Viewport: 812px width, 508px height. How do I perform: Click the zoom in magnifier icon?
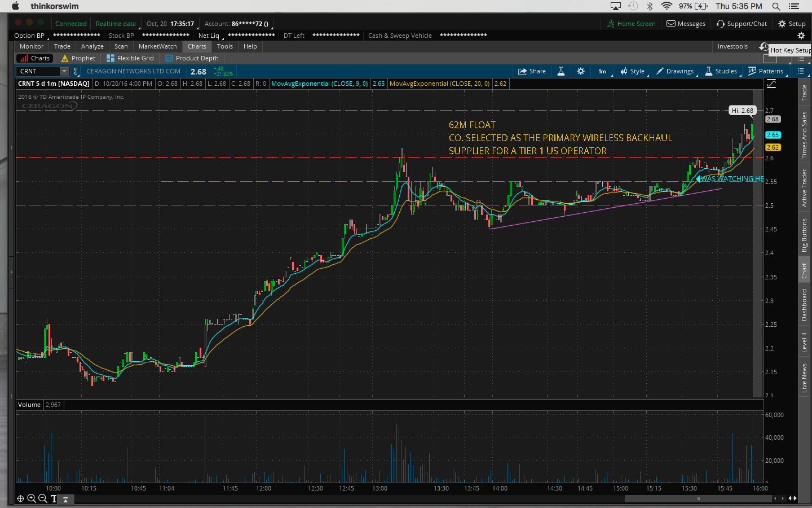(32, 498)
